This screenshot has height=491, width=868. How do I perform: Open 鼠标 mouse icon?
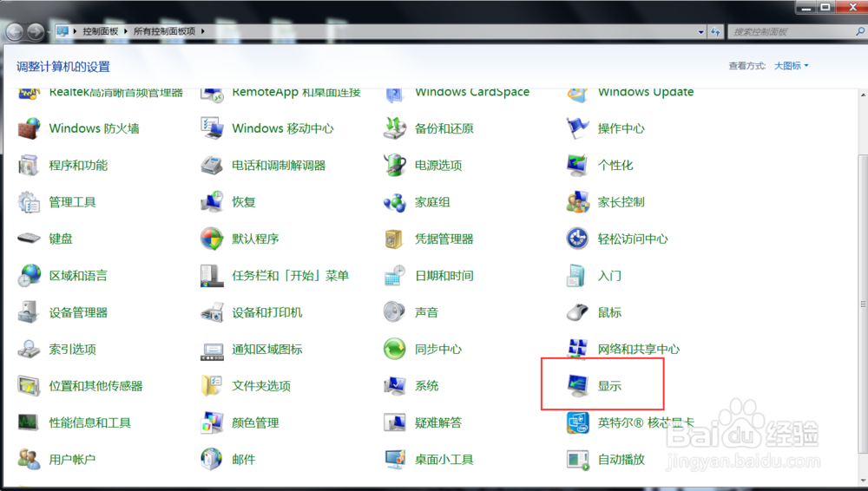[577, 312]
